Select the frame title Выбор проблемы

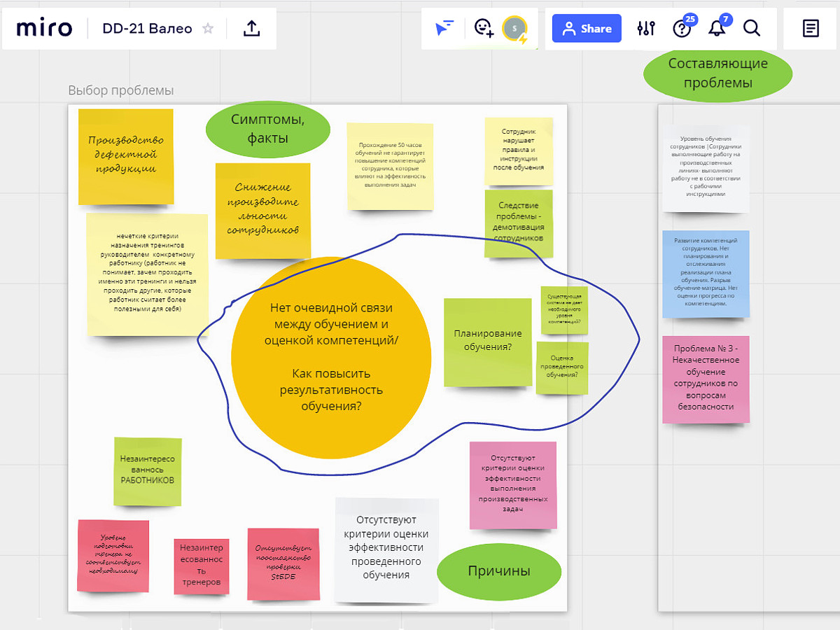click(121, 90)
